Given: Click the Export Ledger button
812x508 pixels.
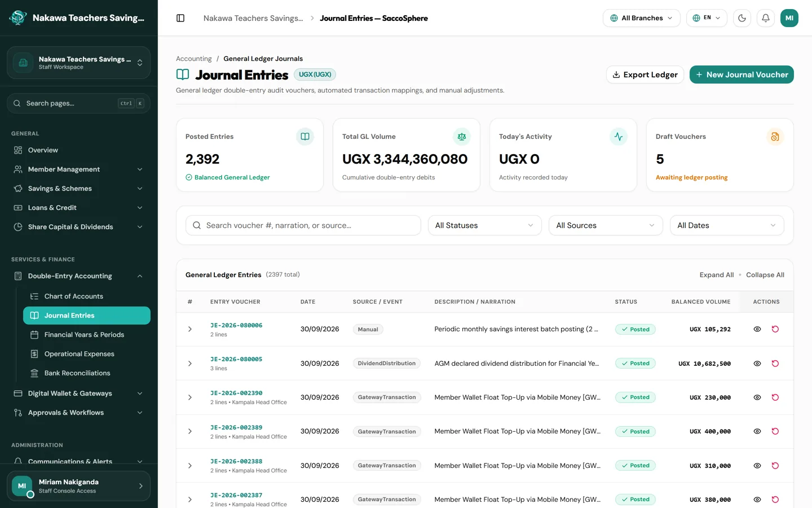Looking at the screenshot, I should pyautogui.click(x=645, y=75).
